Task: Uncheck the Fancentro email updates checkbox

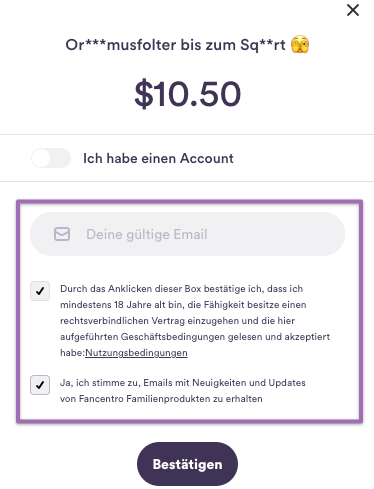Action: click(40, 385)
